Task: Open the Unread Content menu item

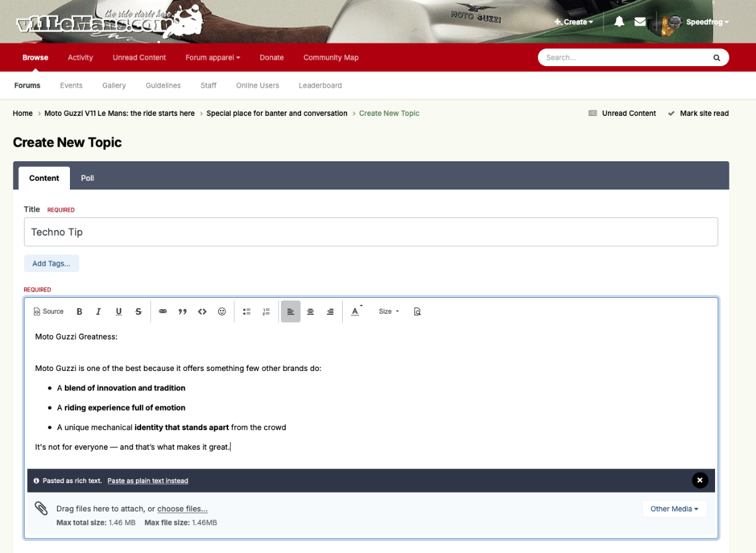Action: (x=139, y=57)
